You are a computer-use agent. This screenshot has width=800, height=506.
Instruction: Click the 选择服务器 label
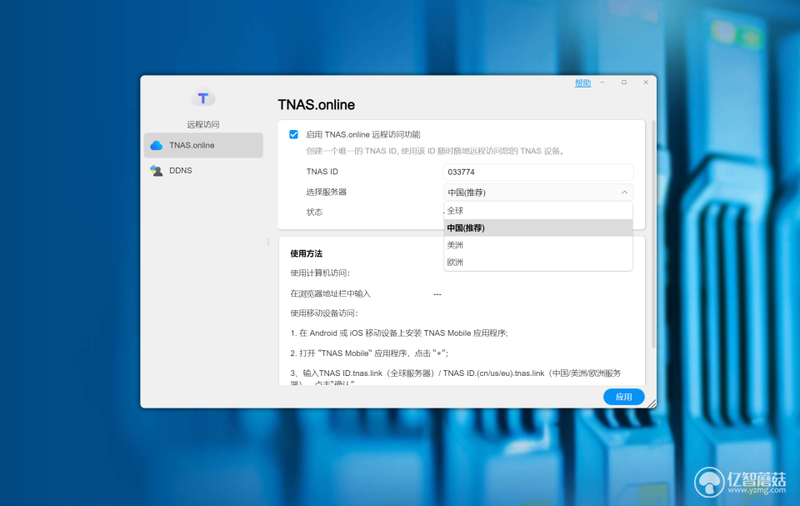327,192
